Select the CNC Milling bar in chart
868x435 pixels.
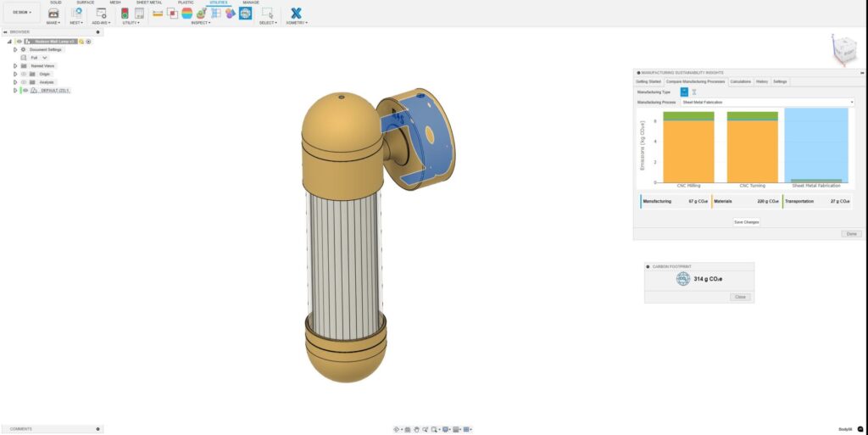tap(688, 148)
